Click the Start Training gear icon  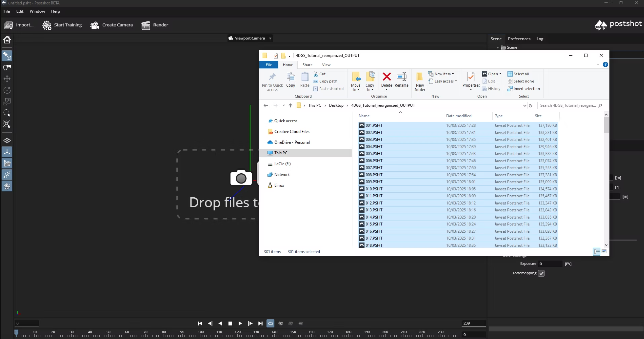[x=47, y=25]
